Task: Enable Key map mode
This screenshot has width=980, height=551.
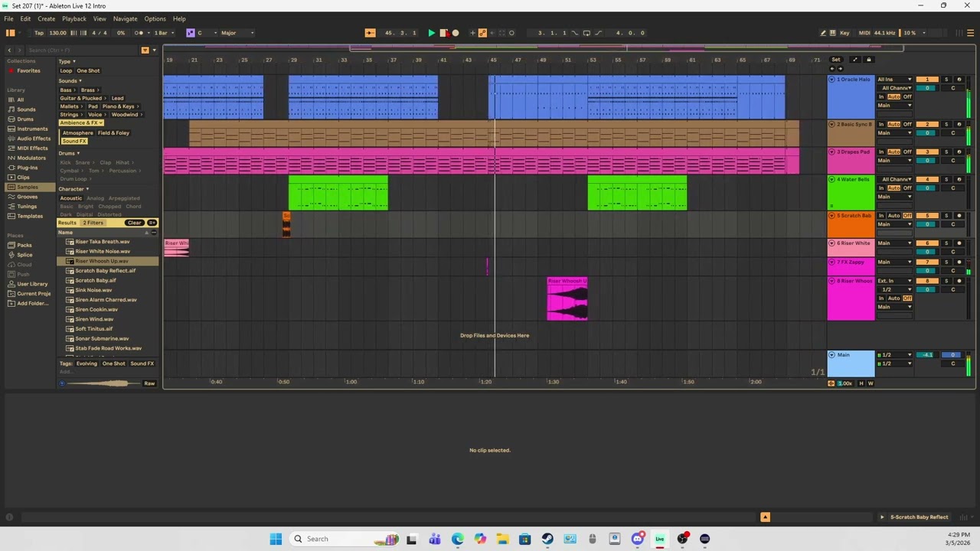Action: [844, 33]
